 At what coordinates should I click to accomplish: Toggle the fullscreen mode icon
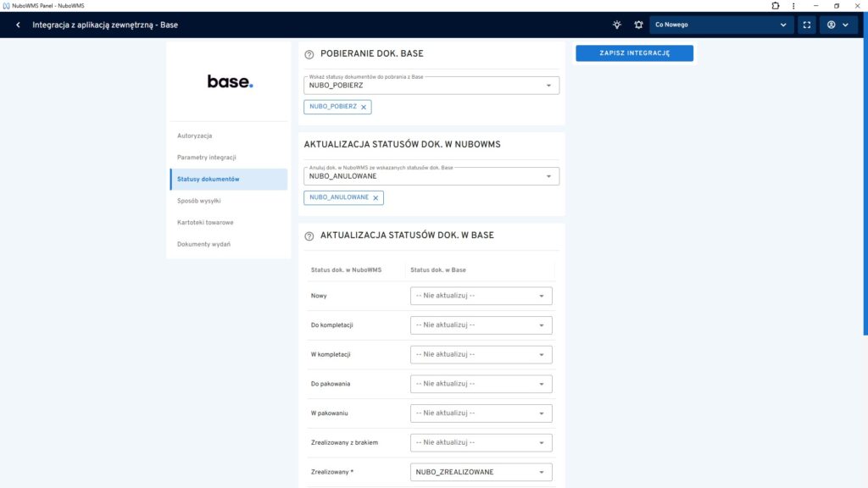pos(806,25)
